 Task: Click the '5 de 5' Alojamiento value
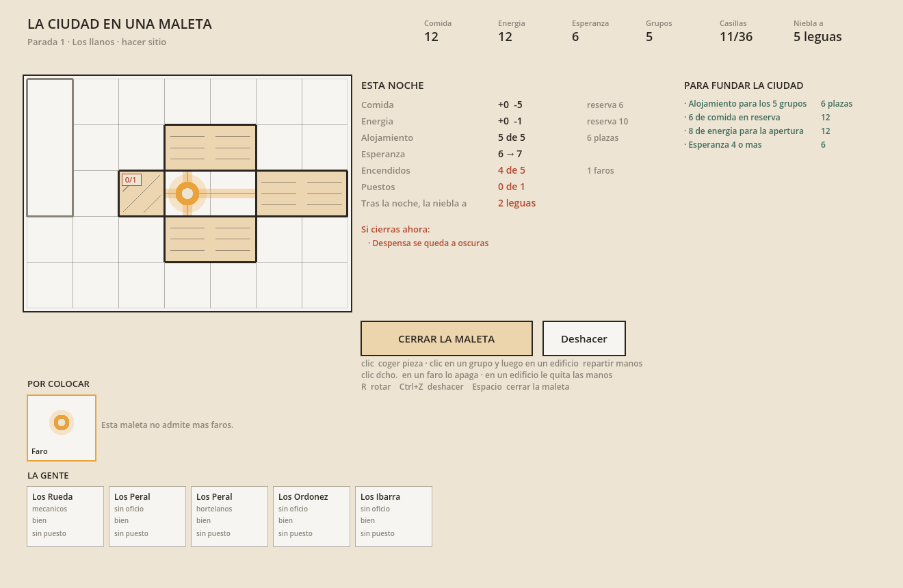(512, 137)
